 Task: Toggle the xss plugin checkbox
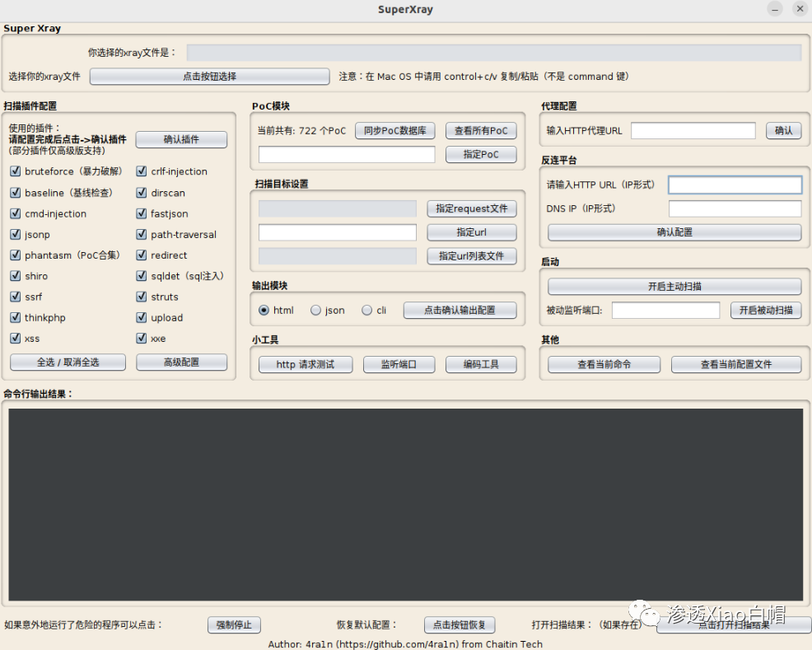coord(16,338)
